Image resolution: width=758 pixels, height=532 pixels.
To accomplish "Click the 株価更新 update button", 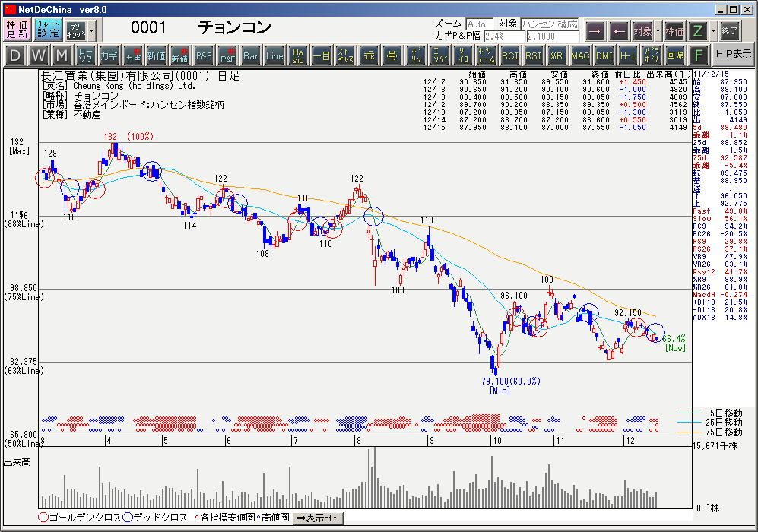I will [17, 30].
